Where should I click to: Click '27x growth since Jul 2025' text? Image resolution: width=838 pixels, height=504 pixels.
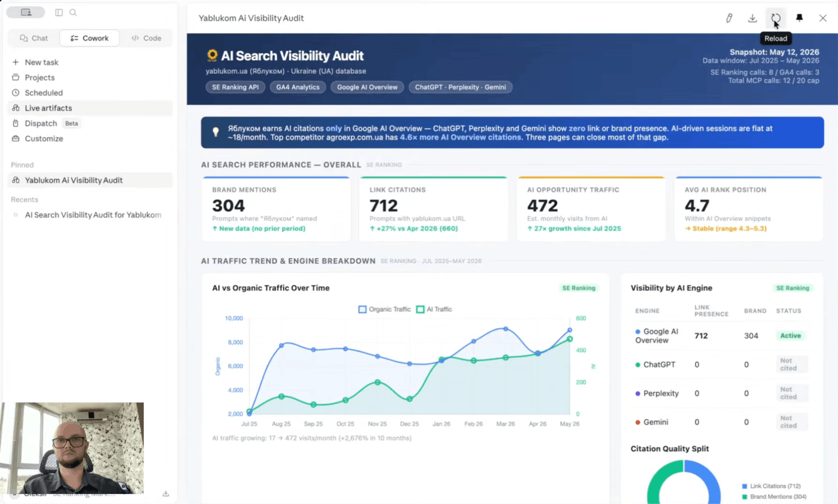(x=577, y=228)
